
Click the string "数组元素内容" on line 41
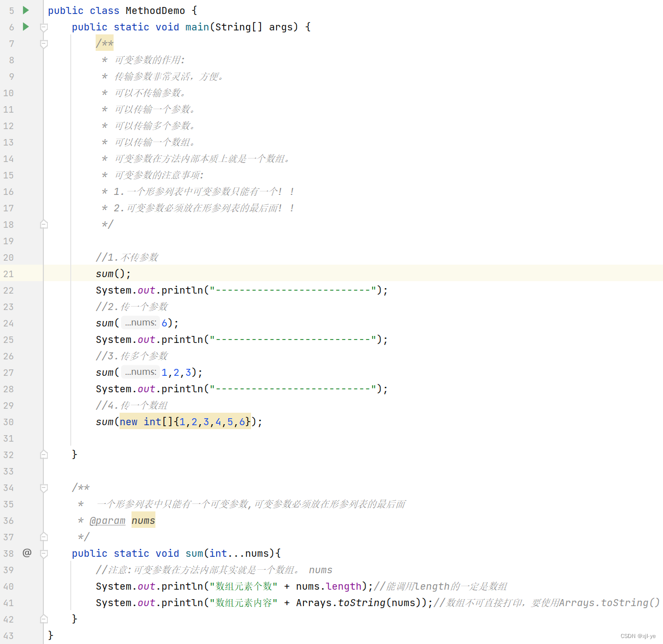tap(244, 603)
